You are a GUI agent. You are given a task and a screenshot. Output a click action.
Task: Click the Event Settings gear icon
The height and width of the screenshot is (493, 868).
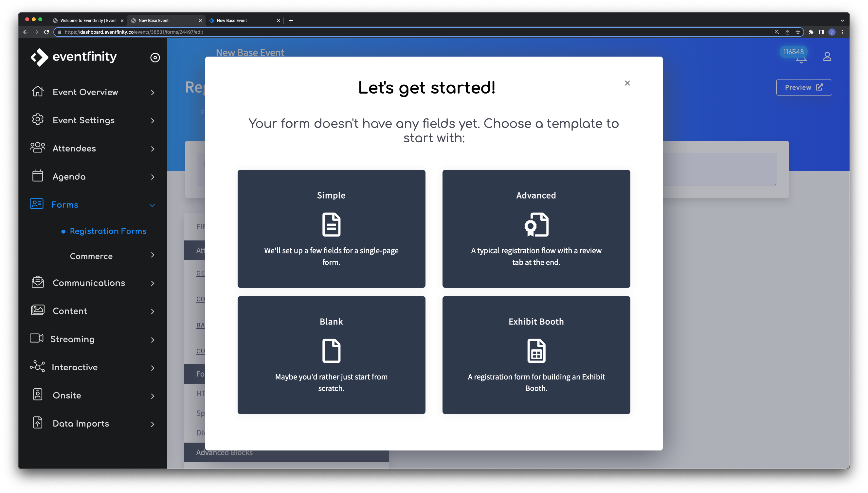click(38, 119)
